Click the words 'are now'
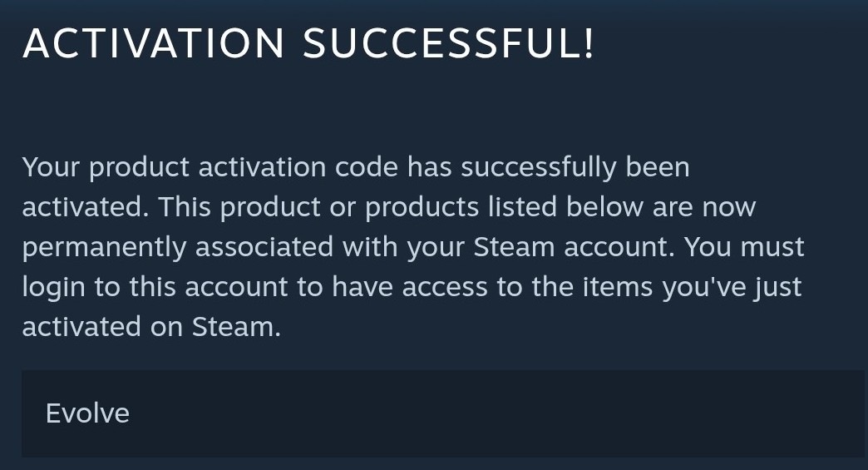 tap(704, 207)
